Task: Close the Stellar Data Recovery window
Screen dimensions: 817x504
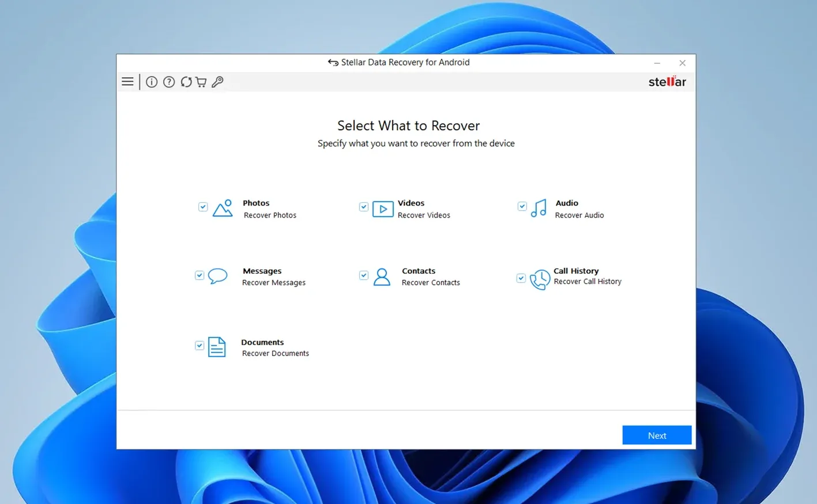Action: 682,63
